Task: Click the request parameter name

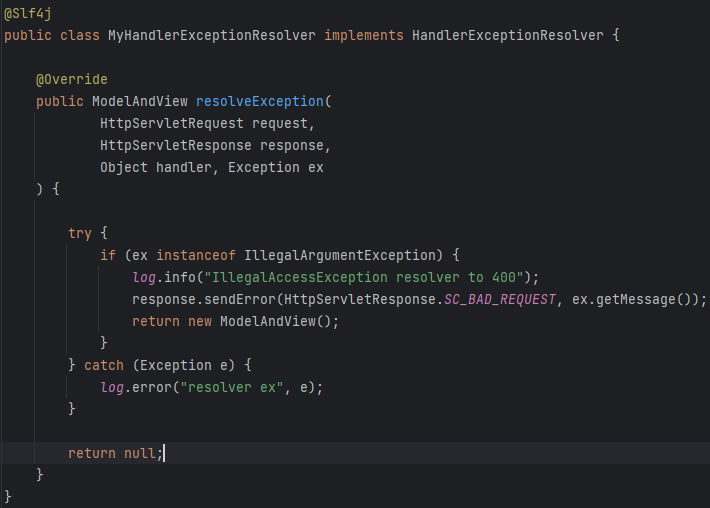Action: pos(280,123)
